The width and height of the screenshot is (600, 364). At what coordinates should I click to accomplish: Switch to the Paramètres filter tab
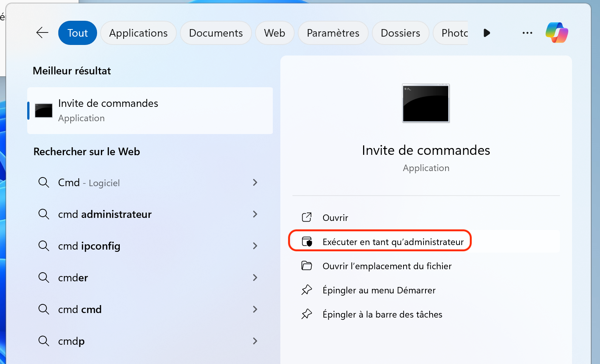(333, 33)
